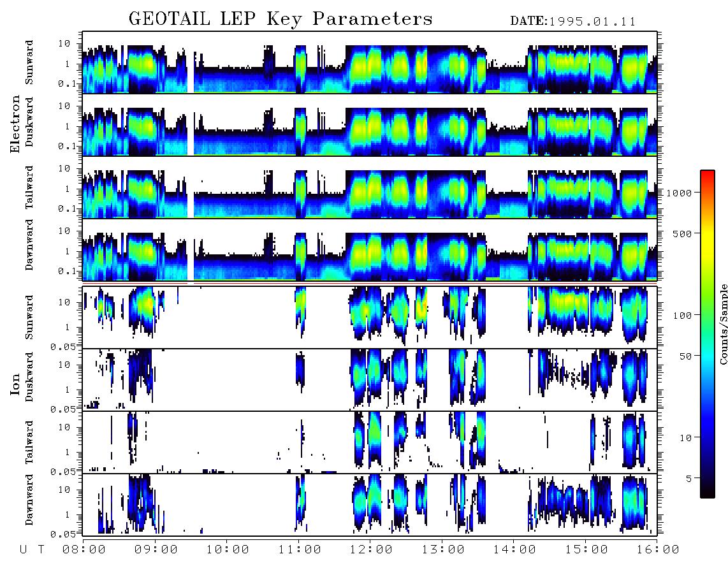Select the Electron Dawnward axis label
Viewport: 728px width, 561px height.
pyautogui.click(x=29, y=245)
